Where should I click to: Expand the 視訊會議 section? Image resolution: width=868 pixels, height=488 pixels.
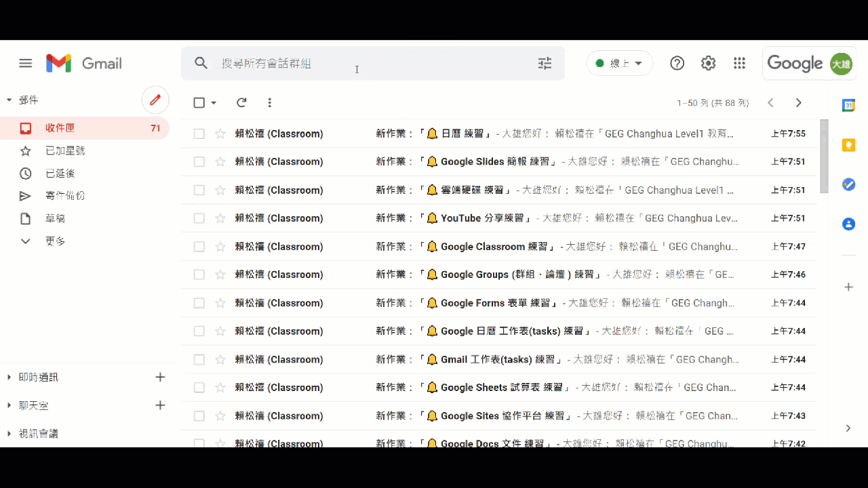[9, 434]
